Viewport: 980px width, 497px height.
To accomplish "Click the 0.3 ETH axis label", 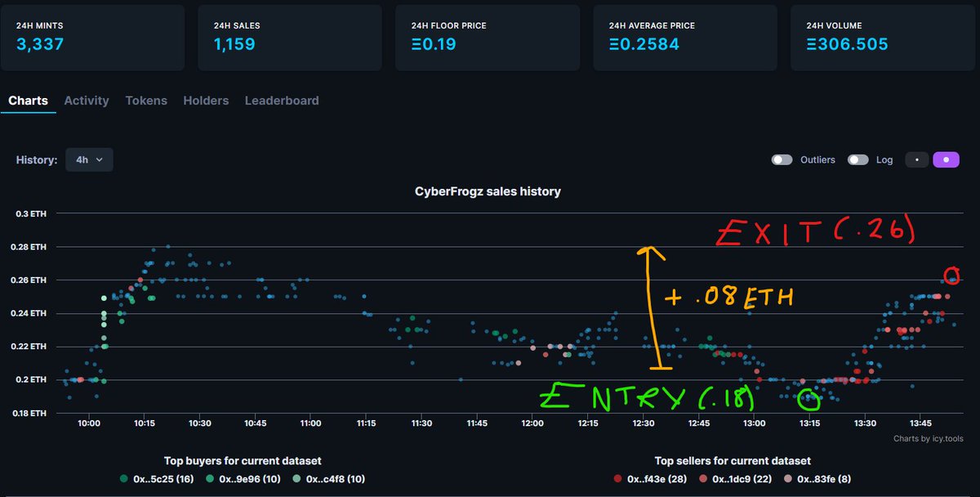I will (x=33, y=214).
